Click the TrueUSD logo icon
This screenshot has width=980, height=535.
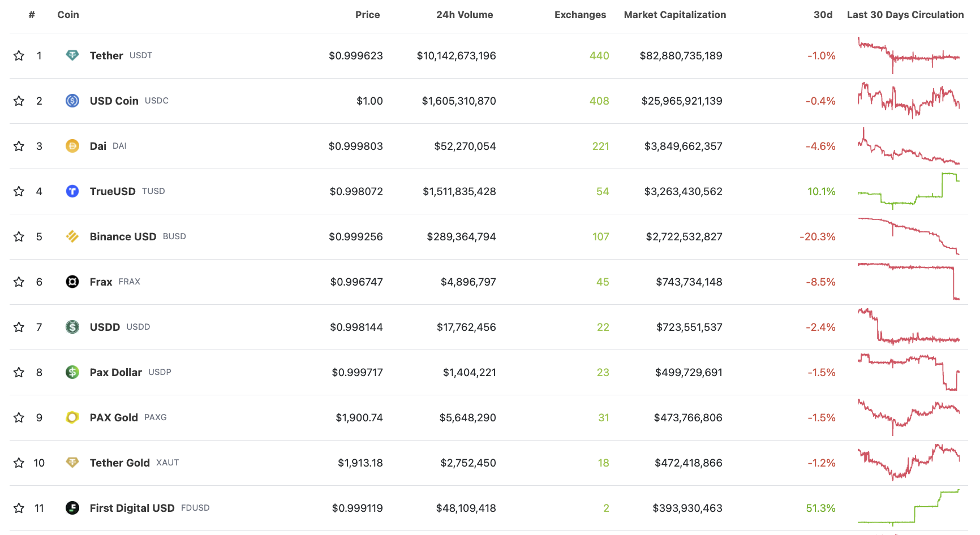72,191
